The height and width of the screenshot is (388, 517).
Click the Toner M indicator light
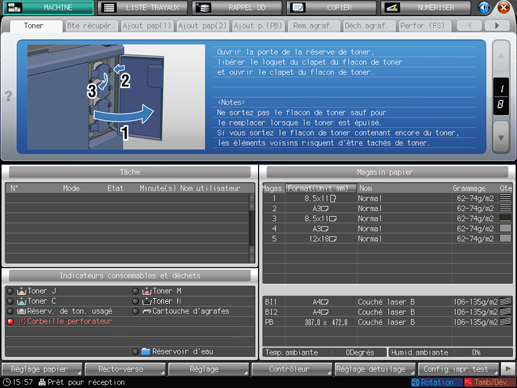click(x=135, y=291)
